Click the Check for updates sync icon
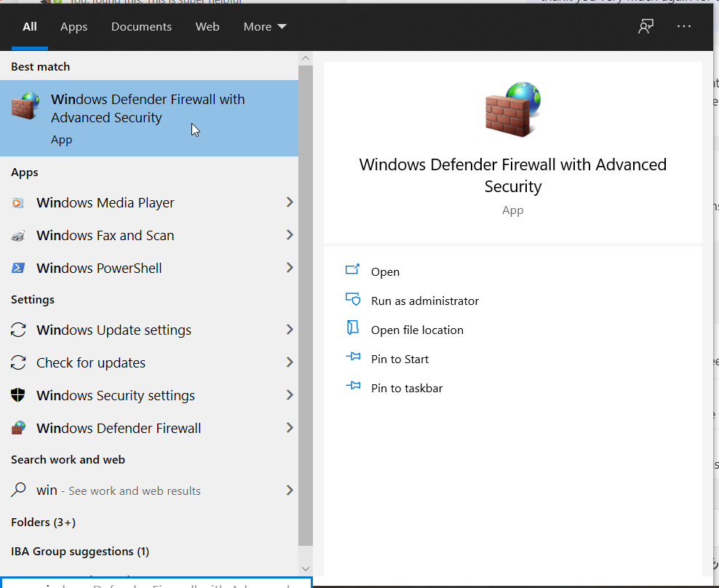This screenshot has width=719, height=588. tap(18, 363)
